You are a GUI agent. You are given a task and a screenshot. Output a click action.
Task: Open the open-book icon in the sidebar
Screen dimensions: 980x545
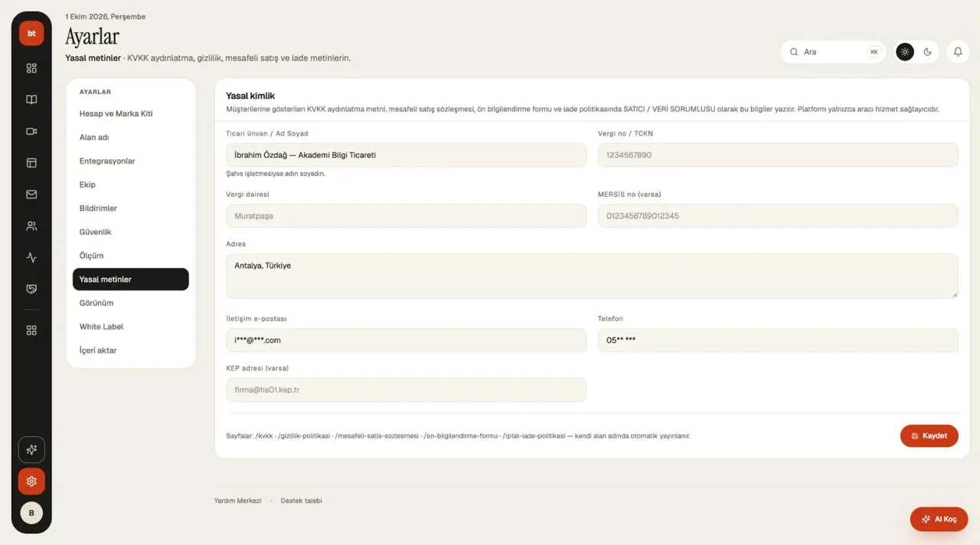(31, 100)
